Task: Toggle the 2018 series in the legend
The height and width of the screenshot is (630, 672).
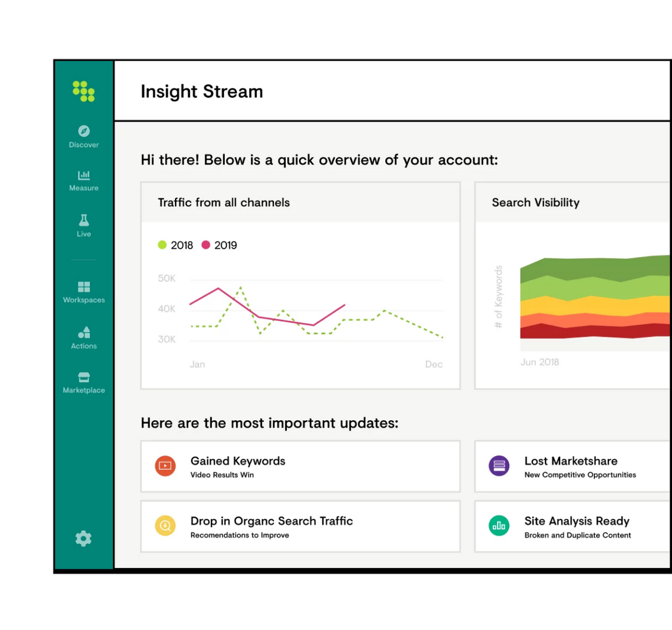Action: pos(175,245)
